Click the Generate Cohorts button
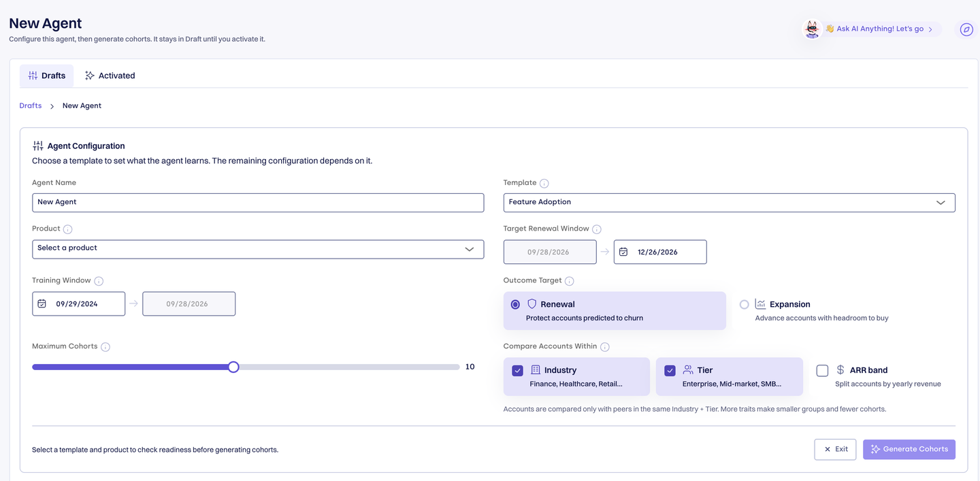This screenshot has height=481, width=980. 909,449
